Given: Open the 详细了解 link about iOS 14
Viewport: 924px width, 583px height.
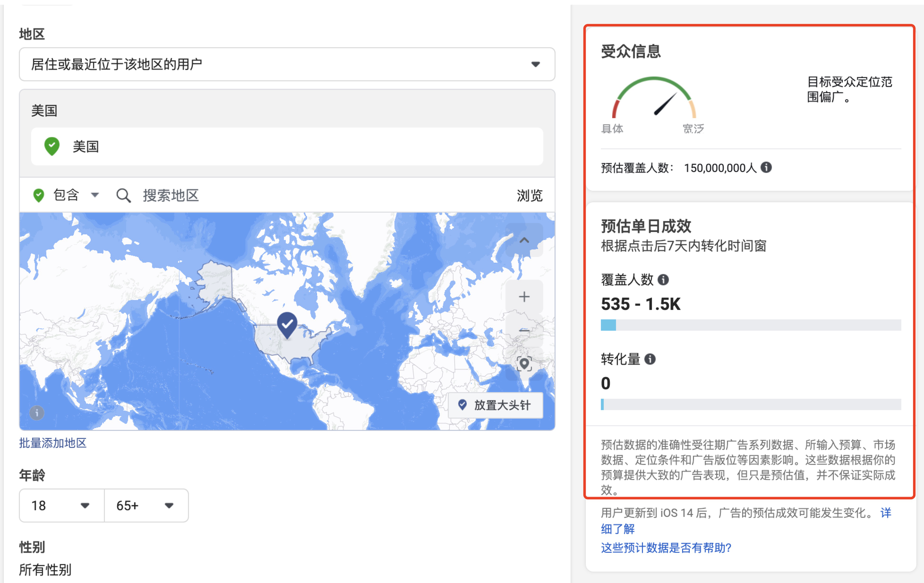Looking at the screenshot, I should [616, 529].
